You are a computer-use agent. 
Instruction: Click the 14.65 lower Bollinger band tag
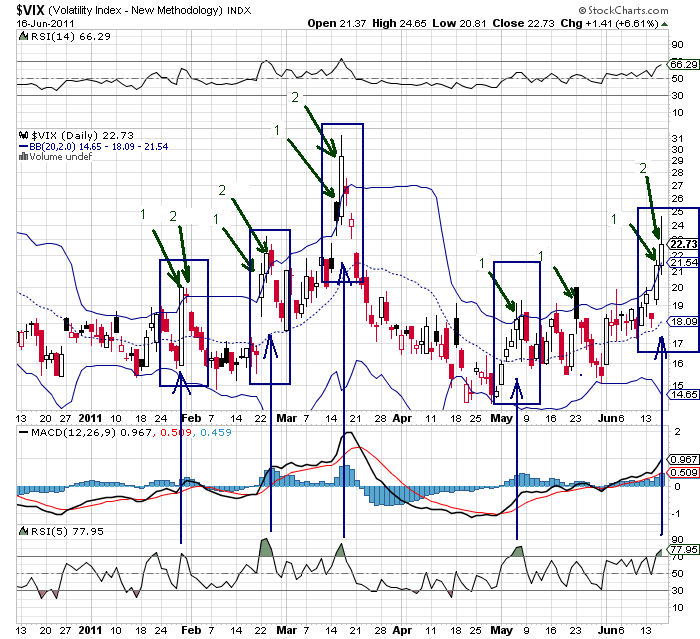tap(683, 394)
